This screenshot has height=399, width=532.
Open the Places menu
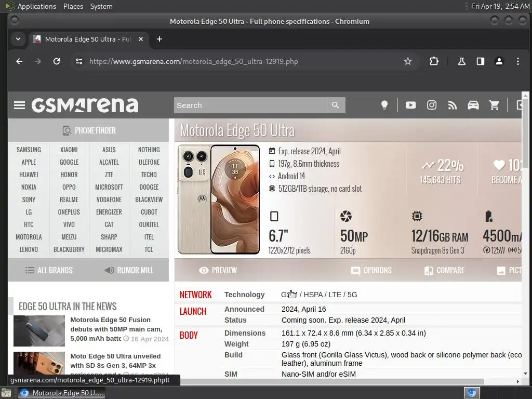(x=73, y=6)
